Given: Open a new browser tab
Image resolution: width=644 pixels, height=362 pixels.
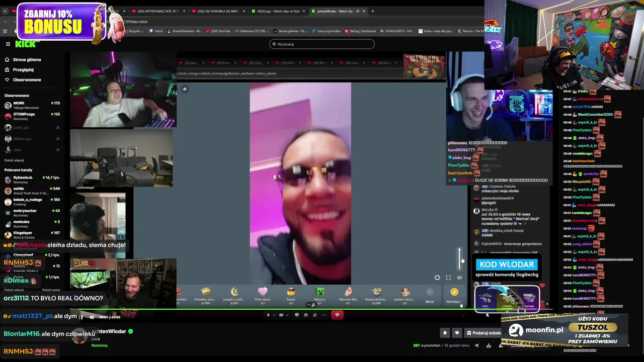Looking at the screenshot, I should [x=373, y=11].
